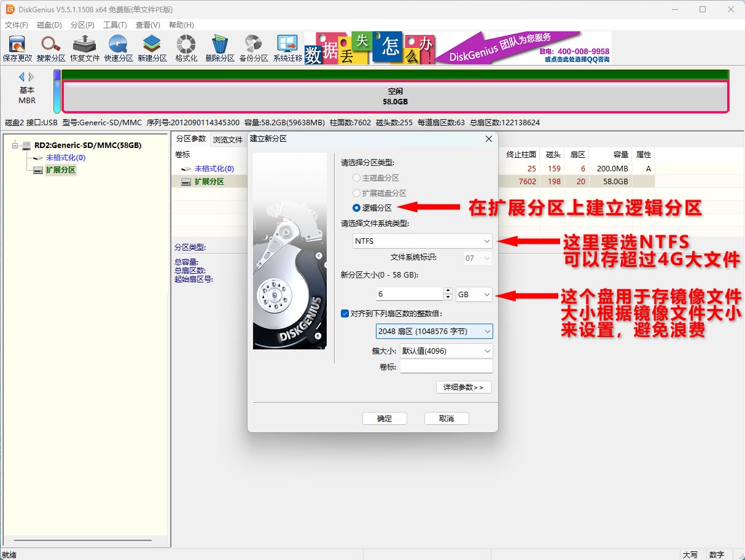
Task: Open the 恢复文件 (Recover Files) tool
Action: click(x=85, y=48)
